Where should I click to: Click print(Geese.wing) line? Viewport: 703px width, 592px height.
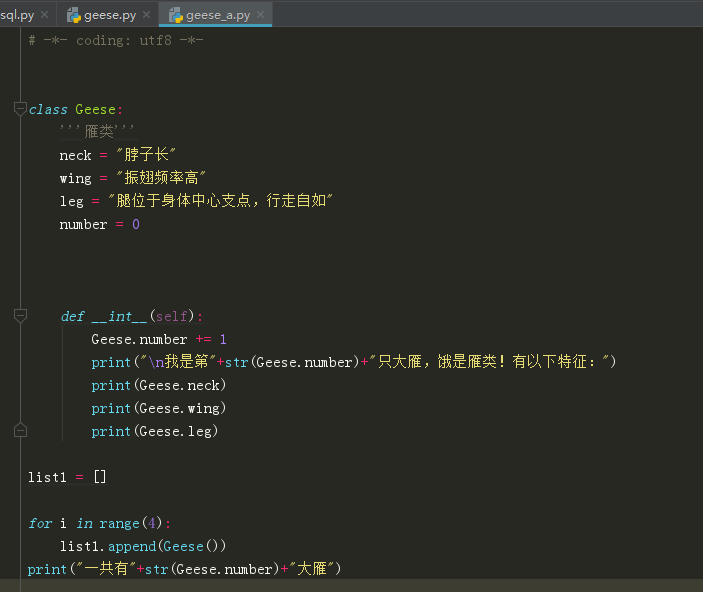click(159, 408)
